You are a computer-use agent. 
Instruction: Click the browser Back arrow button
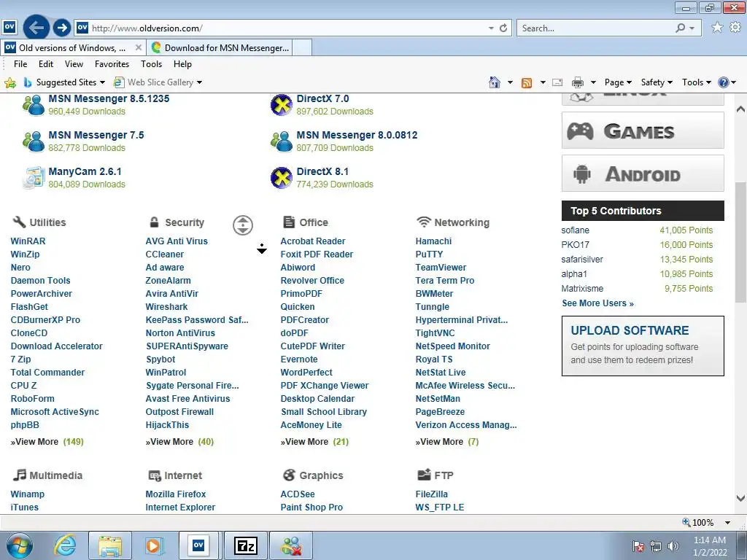pos(36,28)
